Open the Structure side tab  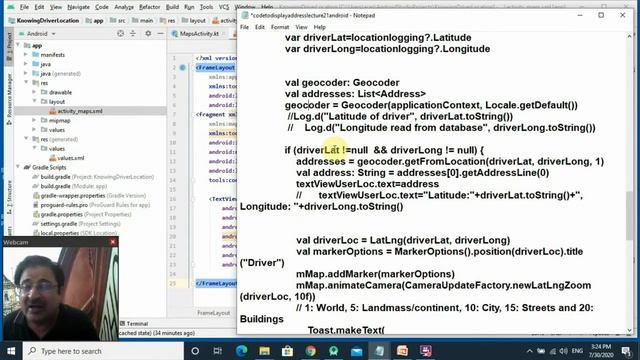(9, 198)
